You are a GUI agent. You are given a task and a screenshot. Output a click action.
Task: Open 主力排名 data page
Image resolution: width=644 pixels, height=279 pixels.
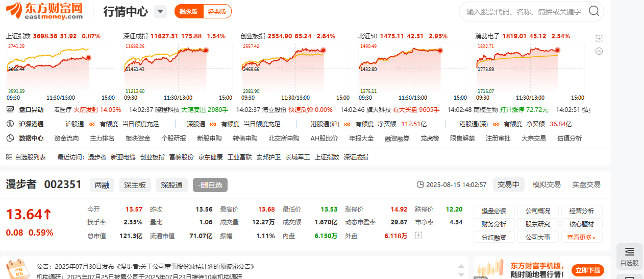click(102, 138)
